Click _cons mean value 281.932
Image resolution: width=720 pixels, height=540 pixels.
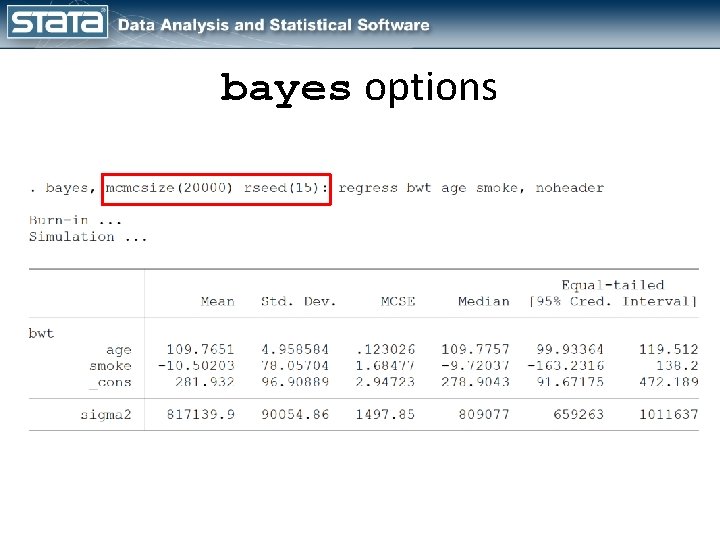point(204,382)
